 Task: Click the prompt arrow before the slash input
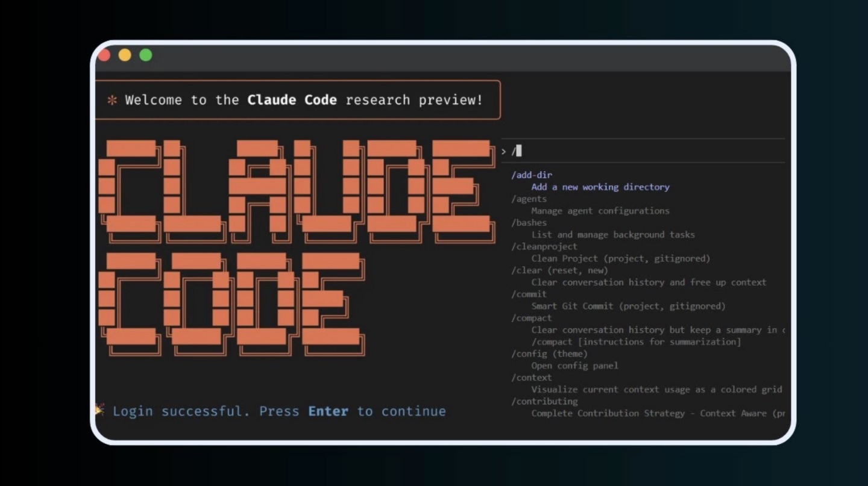tap(504, 151)
